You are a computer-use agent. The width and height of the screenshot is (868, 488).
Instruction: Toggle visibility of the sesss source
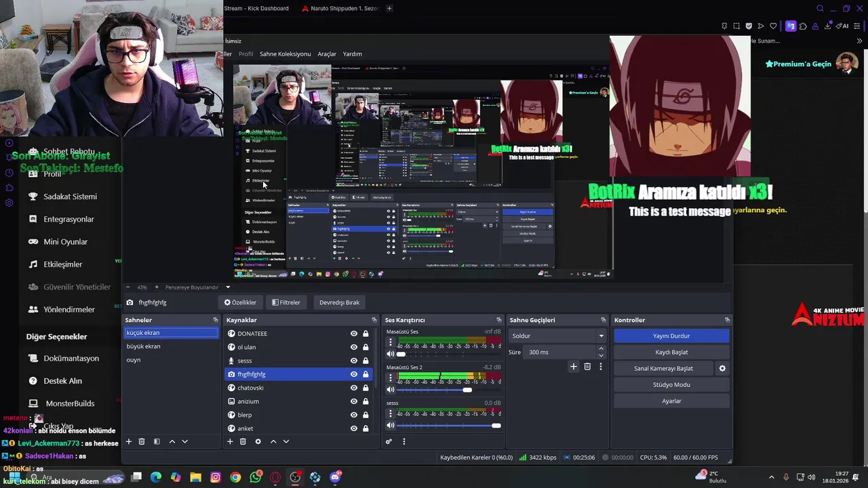[354, 361]
